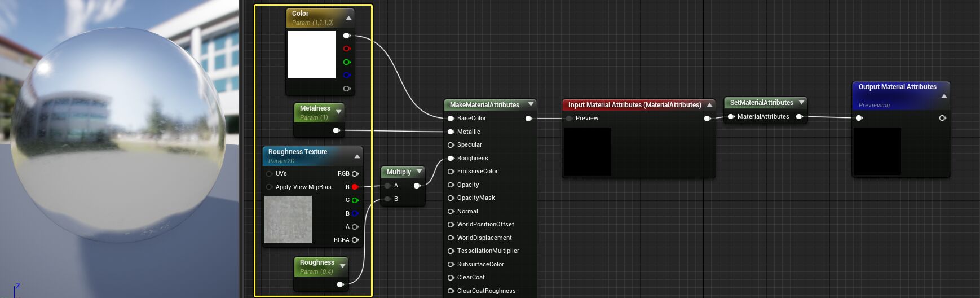The height and width of the screenshot is (298, 980).
Task: Click the green channel output pin on Color node
Action: [x=346, y=62]
